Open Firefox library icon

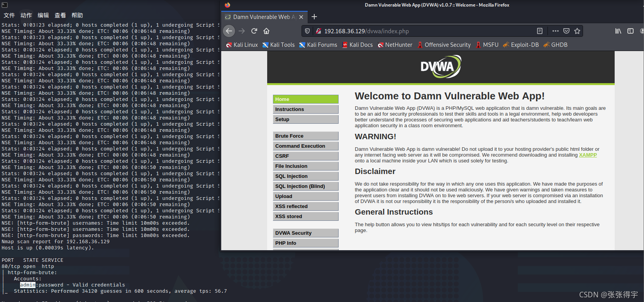(618, 31)
